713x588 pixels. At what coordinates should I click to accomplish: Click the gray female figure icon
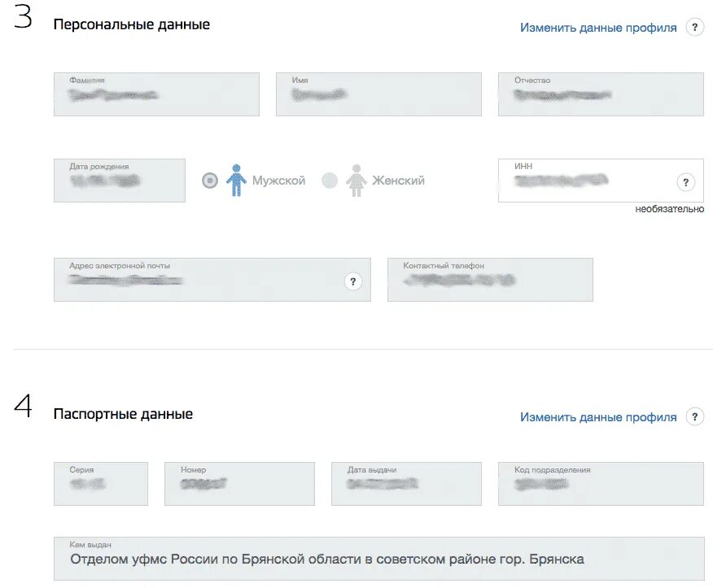click(356, 181)
